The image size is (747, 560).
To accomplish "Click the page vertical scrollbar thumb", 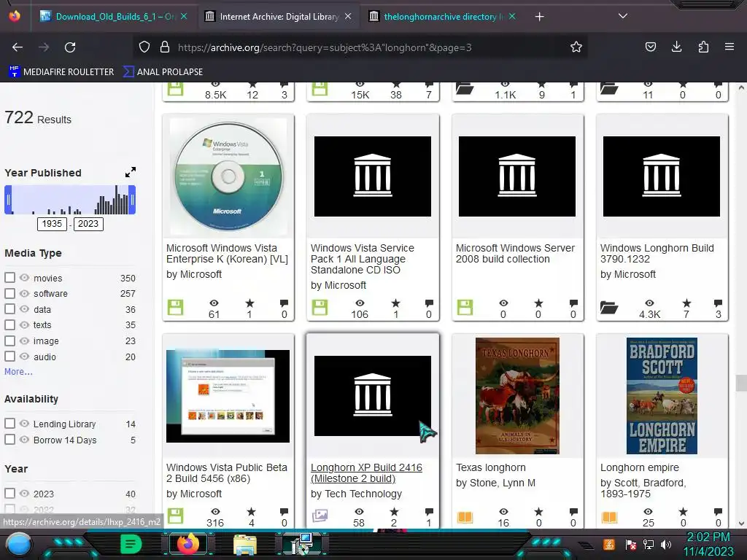I will click(x=741, y=383).
